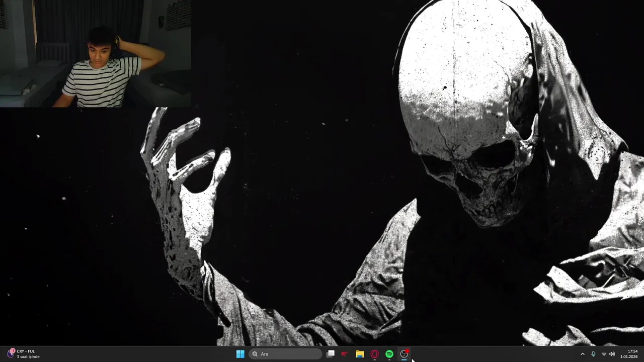Open OBS Studio from the taskbar
This screenshot has height=362, width=644.
(x=404, y=354)
